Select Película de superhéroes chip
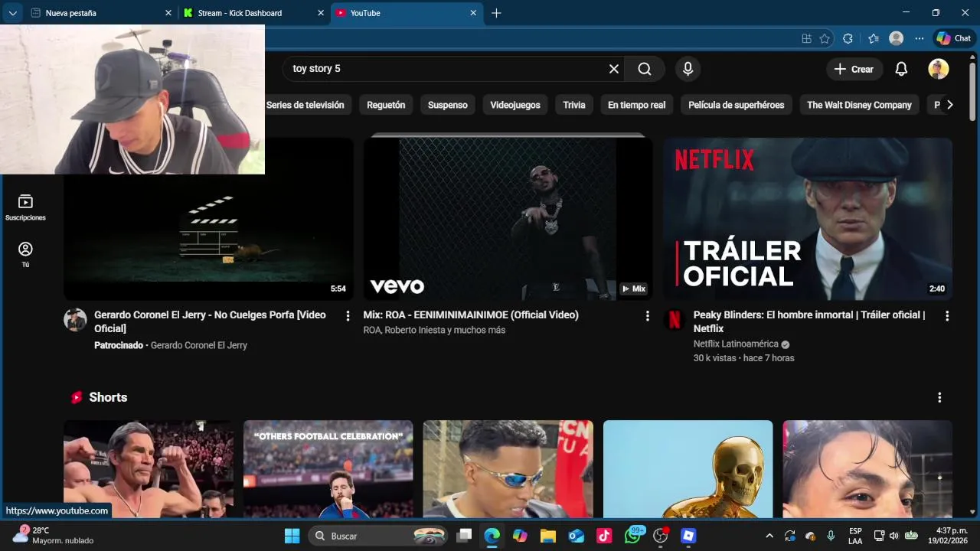980x551 pixels. coord(737,105)
